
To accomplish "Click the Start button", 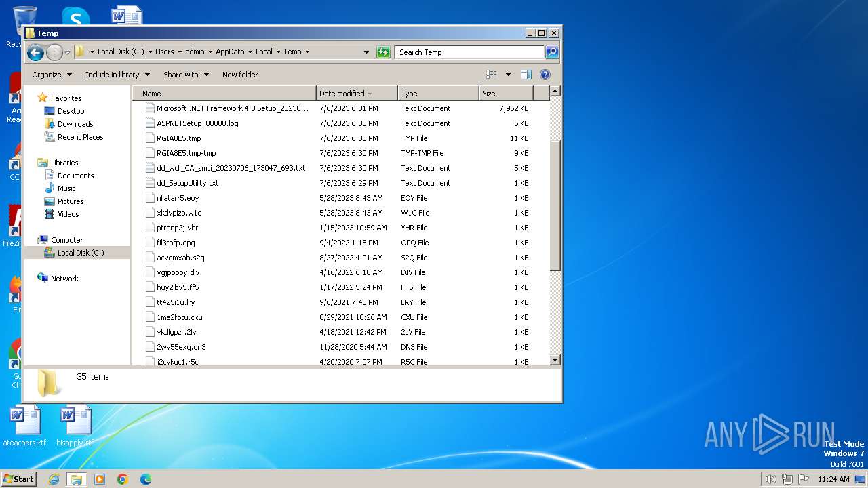I will (x=19, y=479).
